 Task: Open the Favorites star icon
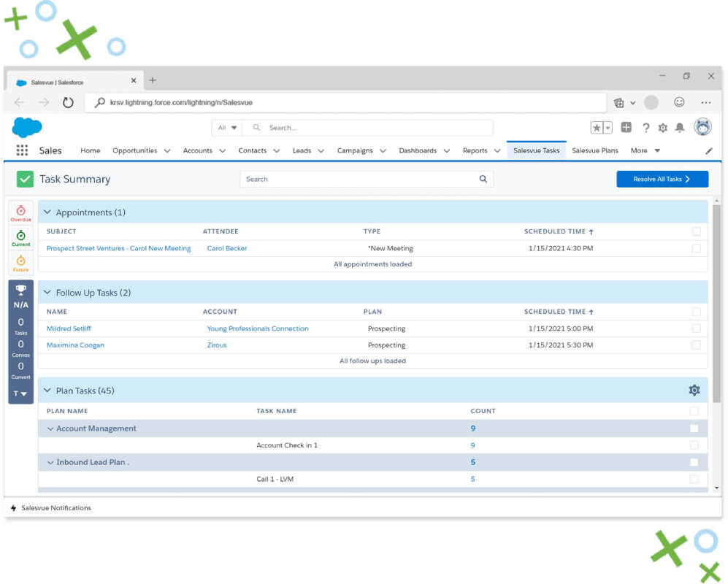597,128
